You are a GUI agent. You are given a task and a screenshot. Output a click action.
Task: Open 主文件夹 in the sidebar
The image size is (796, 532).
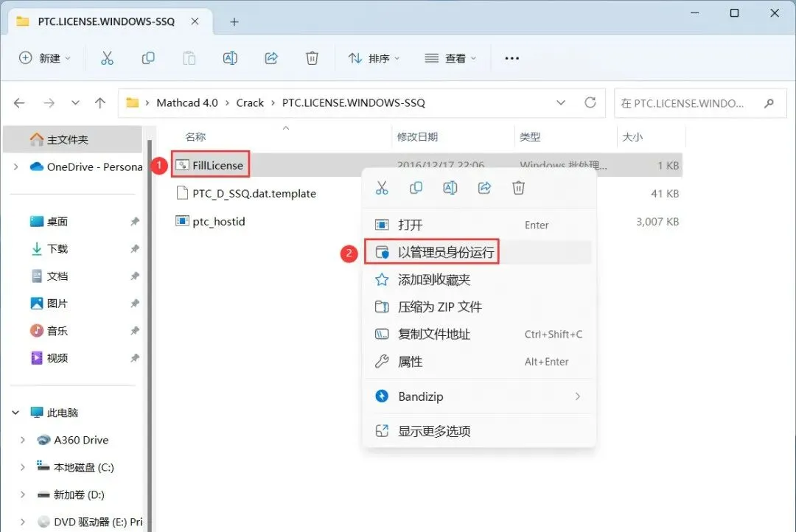[x=72, y=139]
